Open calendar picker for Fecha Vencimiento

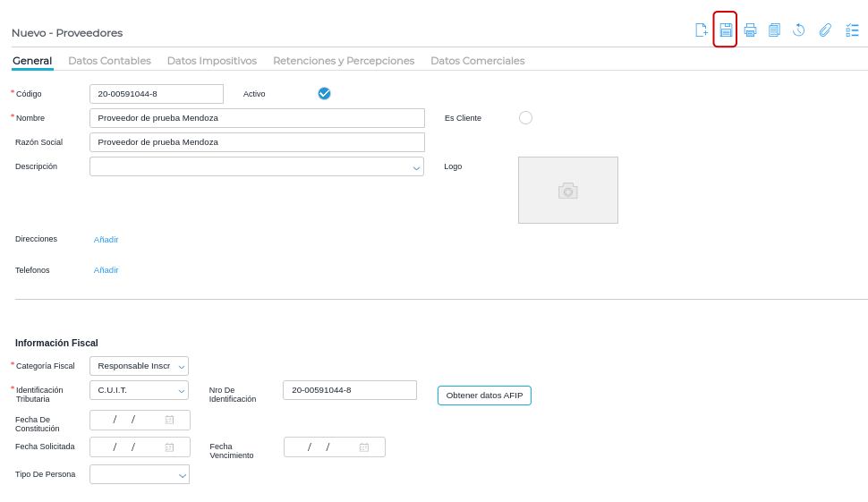point(364,447)
